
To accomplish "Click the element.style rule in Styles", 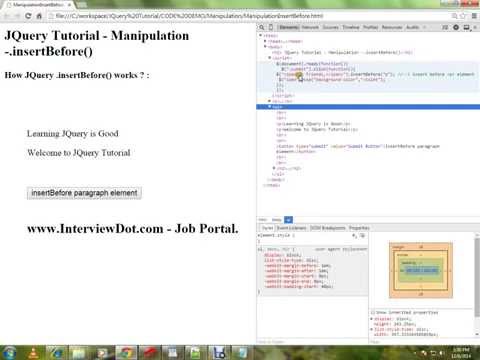I will point(276,236).
